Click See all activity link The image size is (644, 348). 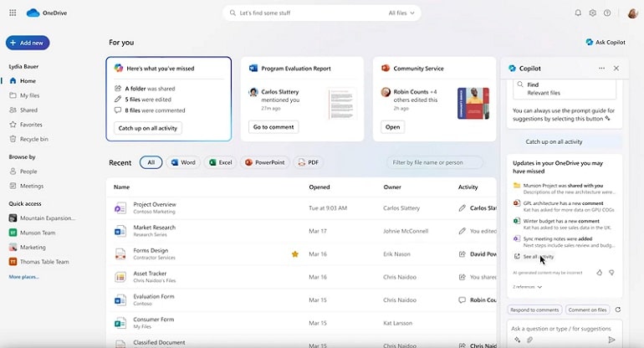click(534, 256)
